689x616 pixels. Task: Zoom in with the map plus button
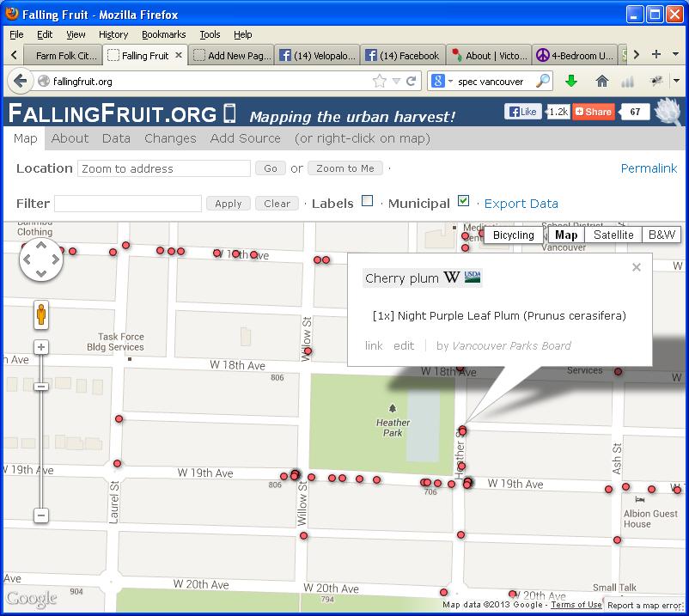(41, 348)
